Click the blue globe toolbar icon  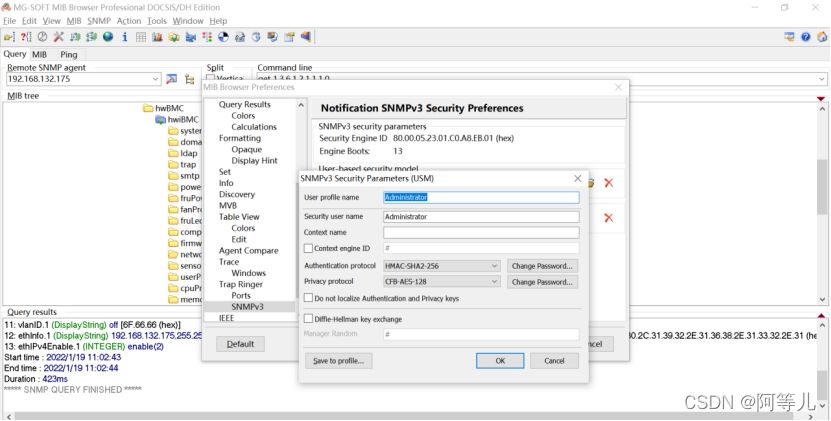pyautogui.click(x=108, y=37)
